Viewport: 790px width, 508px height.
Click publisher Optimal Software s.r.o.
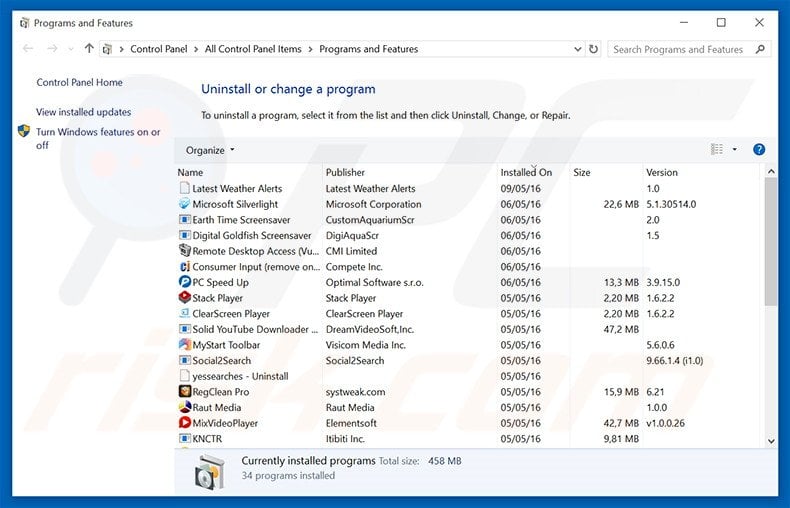(374, 282)
